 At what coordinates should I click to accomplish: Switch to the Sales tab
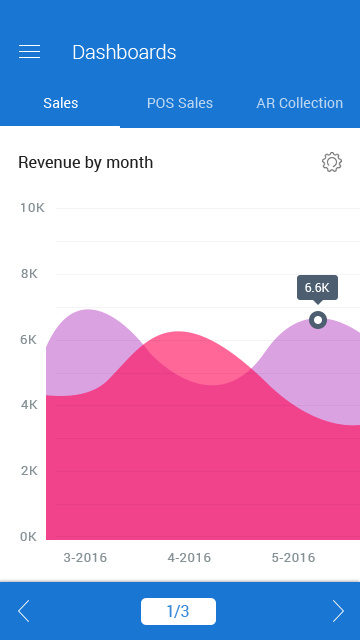(60, 103)
